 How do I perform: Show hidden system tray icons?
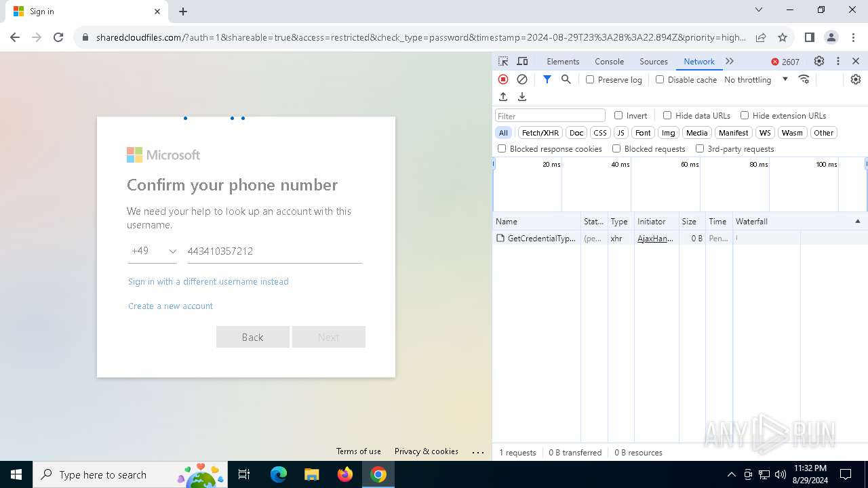click(731, 474)
